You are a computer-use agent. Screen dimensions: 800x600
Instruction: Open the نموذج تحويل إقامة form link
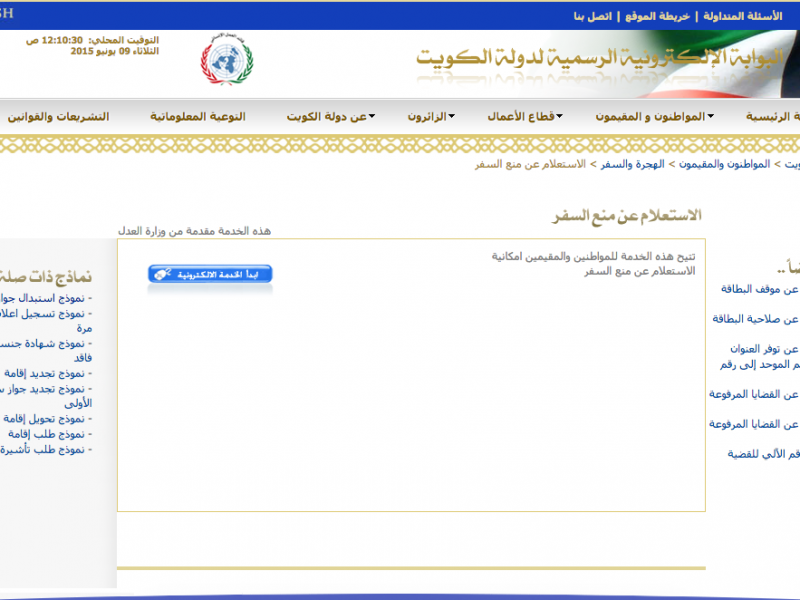[x=44, y=419]
